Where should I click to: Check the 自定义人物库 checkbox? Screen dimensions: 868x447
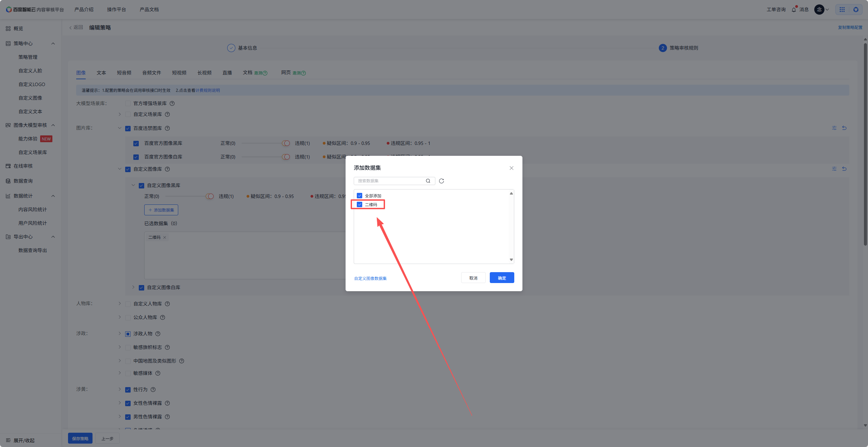tap(128, 304)
